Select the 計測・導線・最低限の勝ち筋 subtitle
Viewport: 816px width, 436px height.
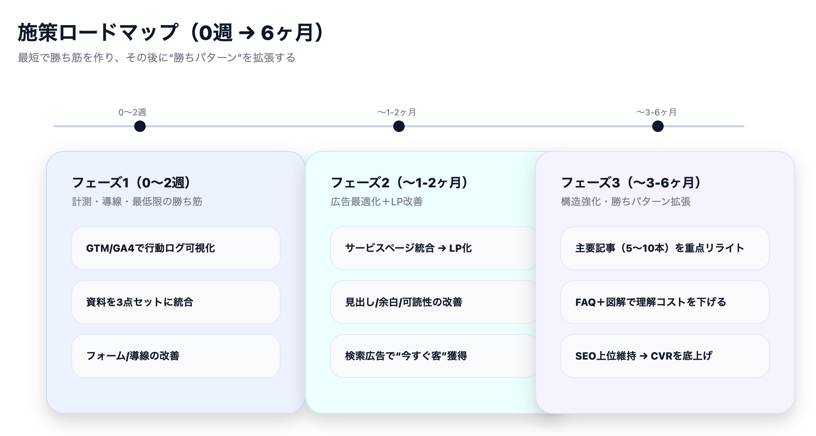137,202
